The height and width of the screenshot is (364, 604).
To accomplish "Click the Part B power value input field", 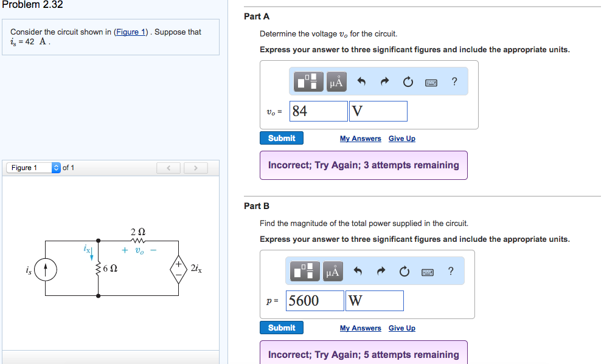I will tap(314, 300).
